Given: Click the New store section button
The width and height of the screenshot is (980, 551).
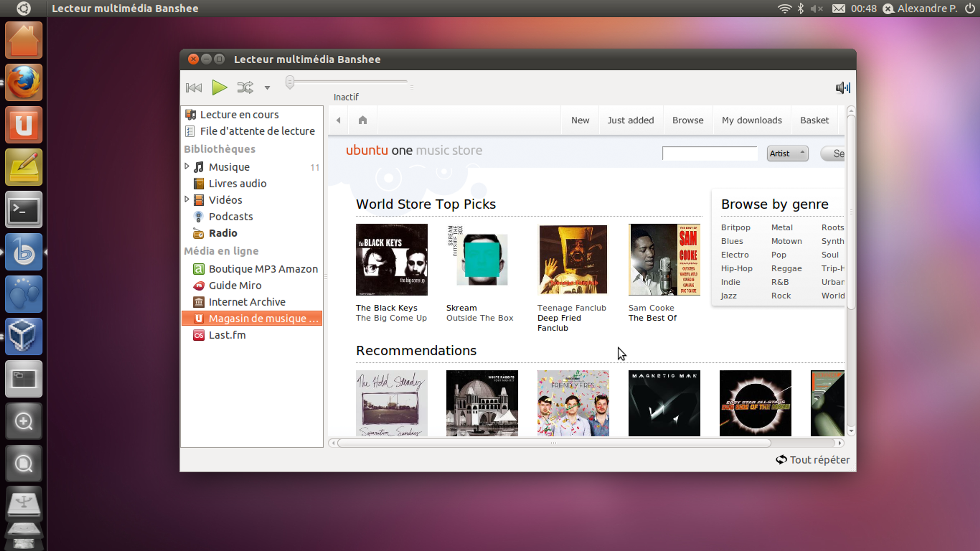Looking at the screenshot, I should [x=580, y=120].
